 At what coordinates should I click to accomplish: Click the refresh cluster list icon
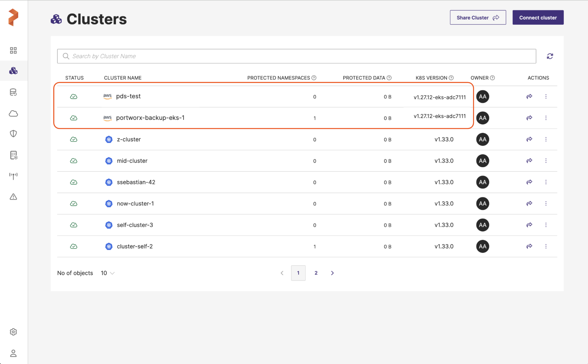(550, 56)
